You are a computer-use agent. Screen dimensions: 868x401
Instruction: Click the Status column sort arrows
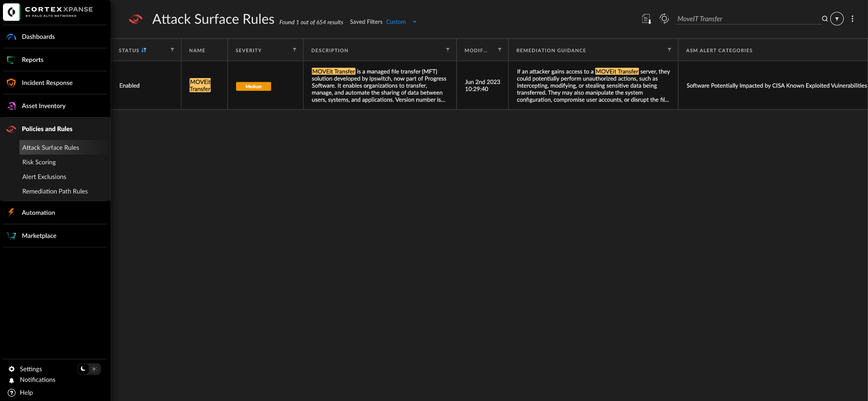click(x=144, y=50)
